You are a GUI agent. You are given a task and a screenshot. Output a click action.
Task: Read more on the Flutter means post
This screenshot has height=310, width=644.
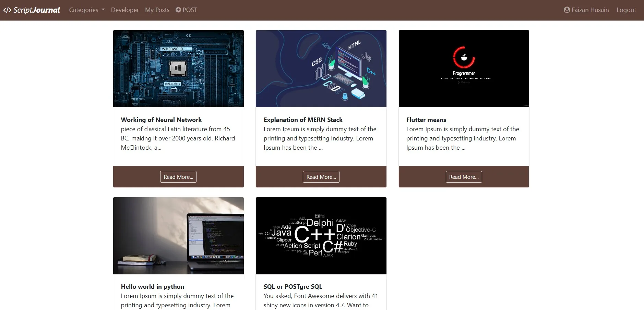click(464, 177)
